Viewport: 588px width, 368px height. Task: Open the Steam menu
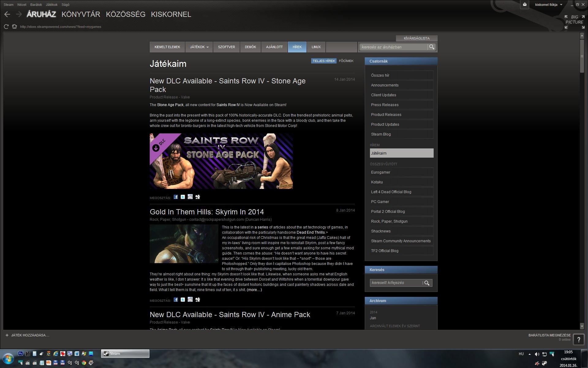coord(9,5)
